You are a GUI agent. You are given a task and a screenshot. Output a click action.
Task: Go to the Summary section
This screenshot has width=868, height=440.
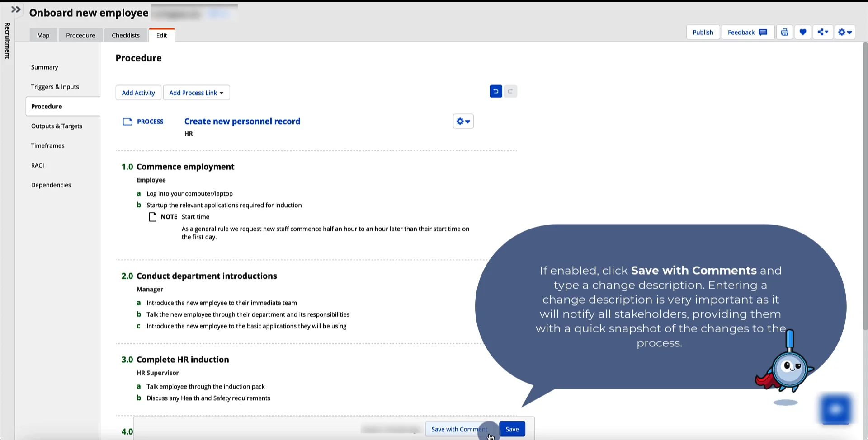point(45,67)
